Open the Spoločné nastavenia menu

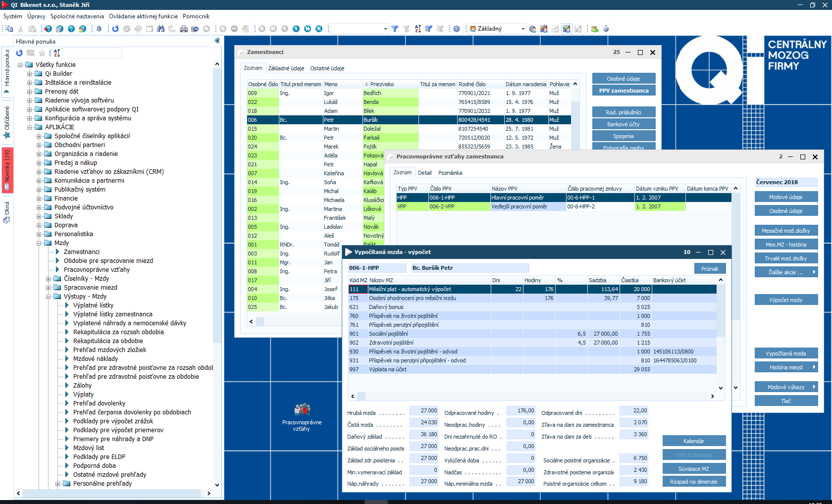[77, 16]
